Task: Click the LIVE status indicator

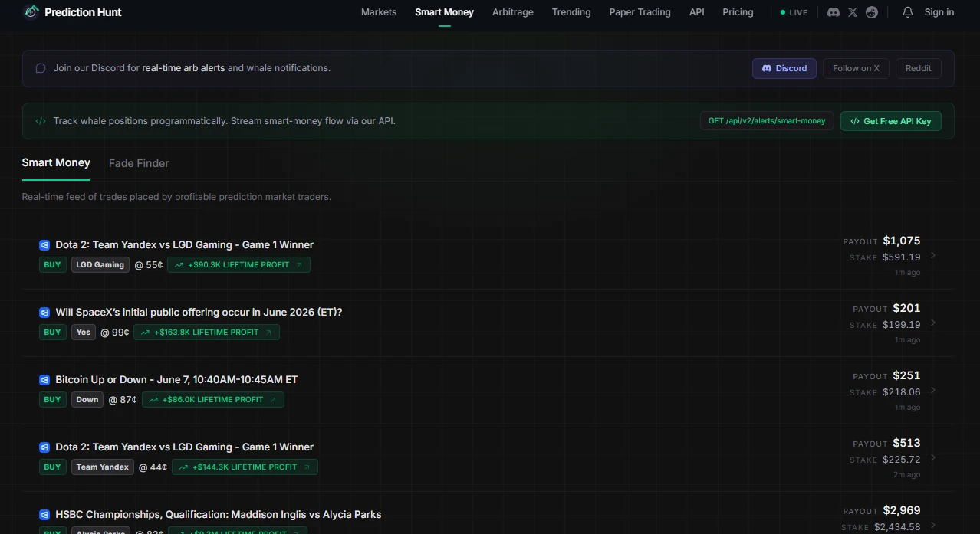Action: (x=794, y=12)
